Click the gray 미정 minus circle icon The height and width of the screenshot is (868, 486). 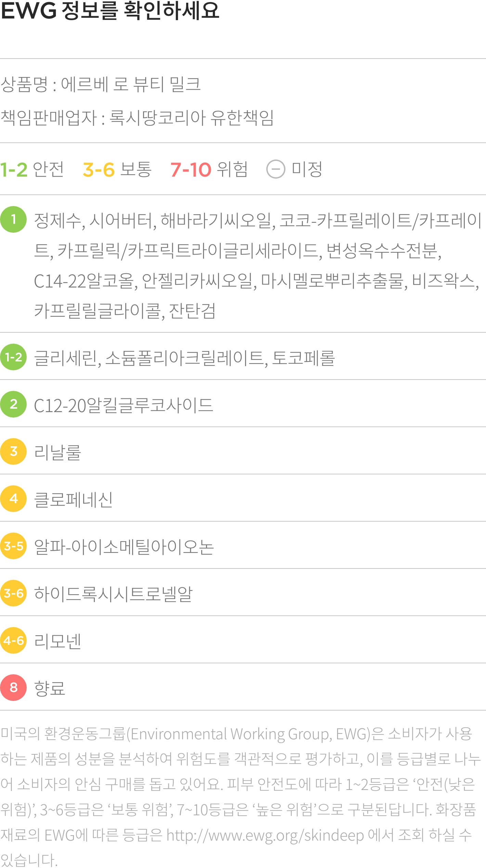(276, 169)
